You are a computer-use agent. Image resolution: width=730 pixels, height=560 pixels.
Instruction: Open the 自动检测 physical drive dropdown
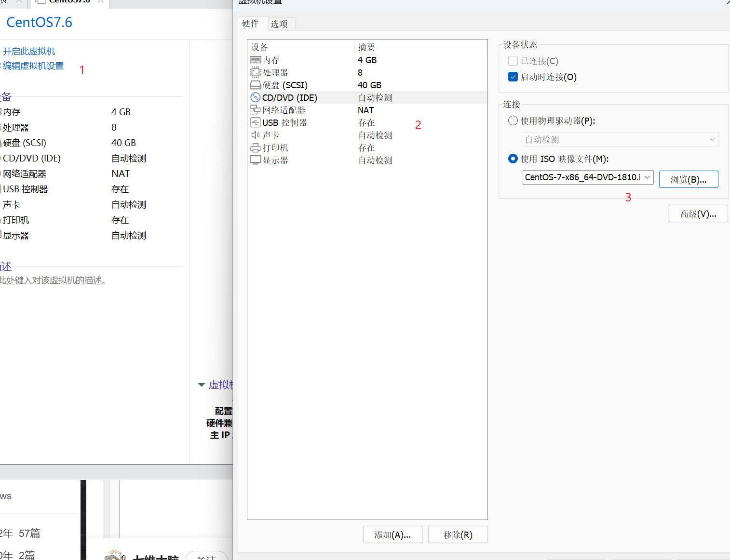click(621, 139)
